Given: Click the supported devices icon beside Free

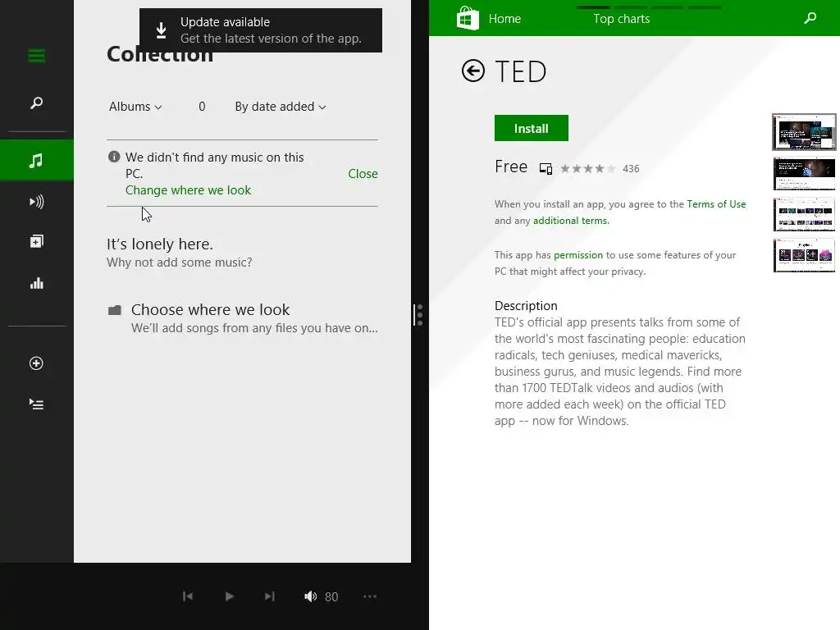Looking at the screenshot, I should pyautogui.click(x=546, y=169).
